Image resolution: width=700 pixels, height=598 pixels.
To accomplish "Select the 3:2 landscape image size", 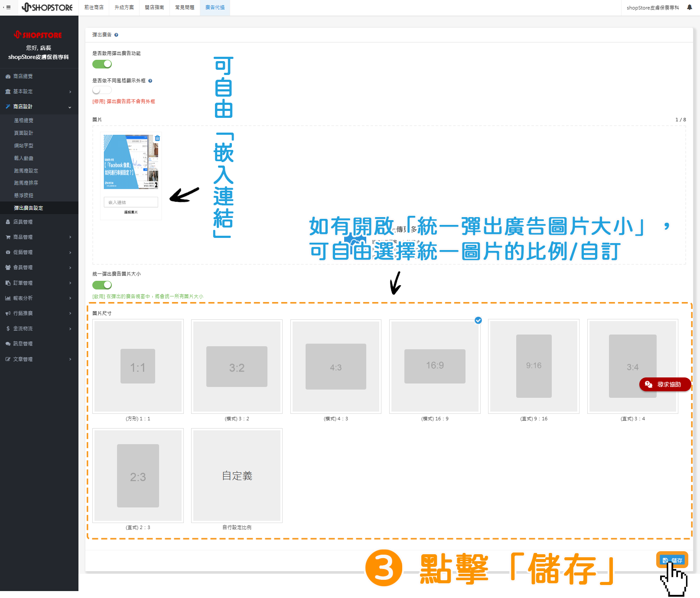I will tap(237, 366).
